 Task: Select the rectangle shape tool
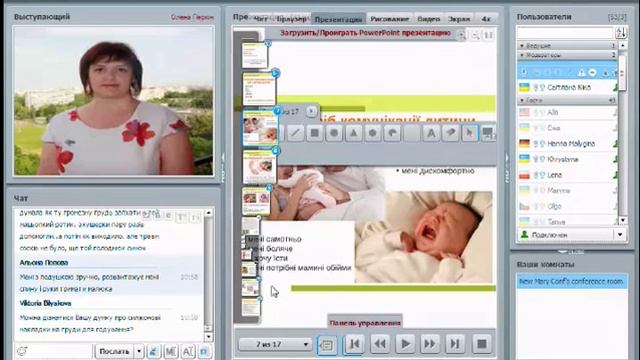[315, 133]
